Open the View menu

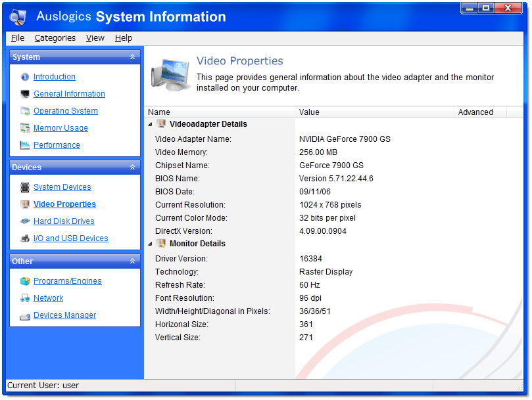(95, 38)
